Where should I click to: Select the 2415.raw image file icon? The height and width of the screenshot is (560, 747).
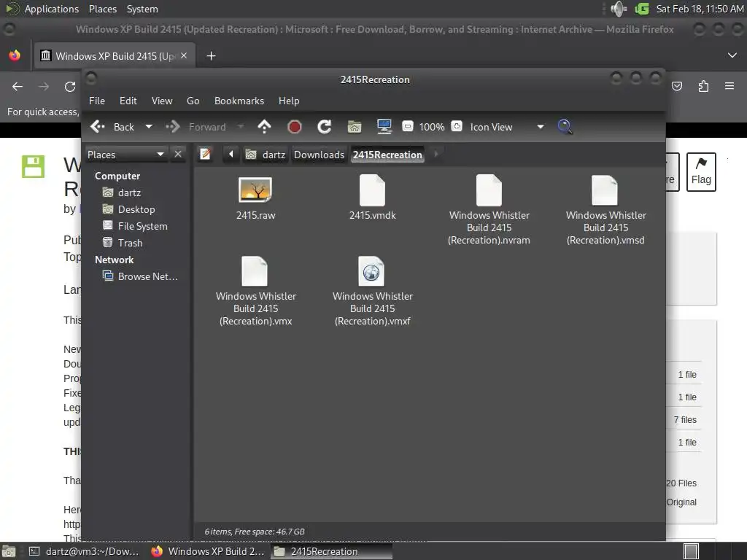(255, 190)
